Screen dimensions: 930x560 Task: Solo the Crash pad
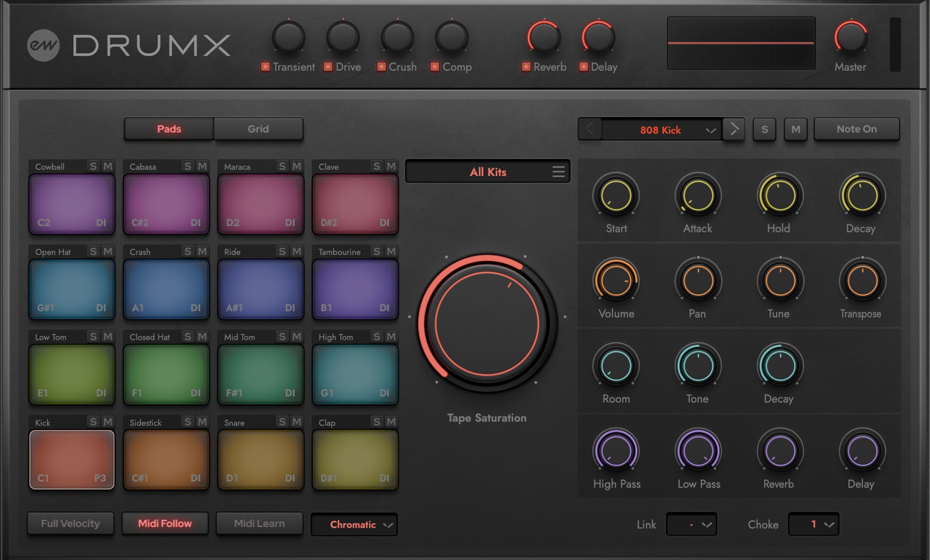187,251
